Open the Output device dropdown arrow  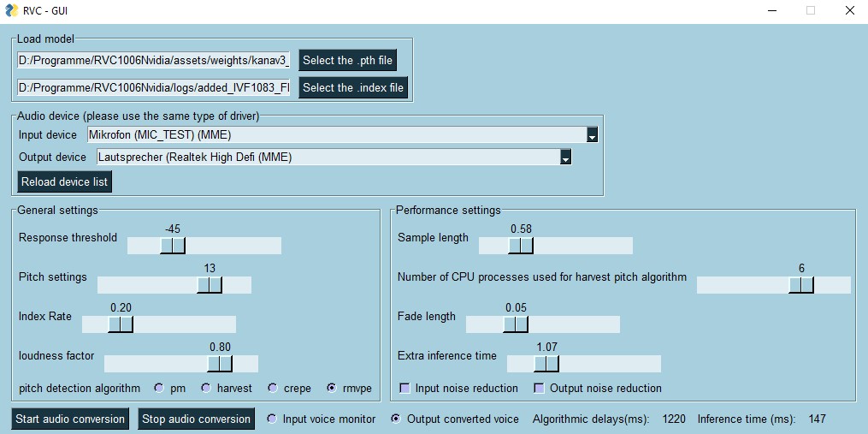[565, 158]
